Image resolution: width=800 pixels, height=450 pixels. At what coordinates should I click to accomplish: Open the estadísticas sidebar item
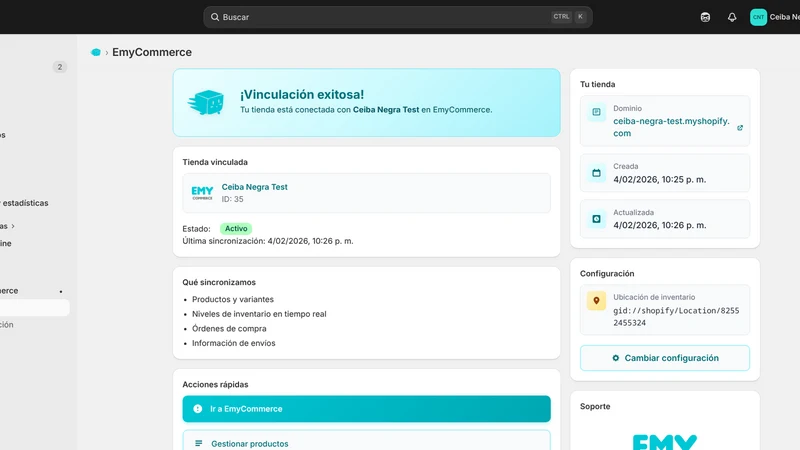pos(24,203)
